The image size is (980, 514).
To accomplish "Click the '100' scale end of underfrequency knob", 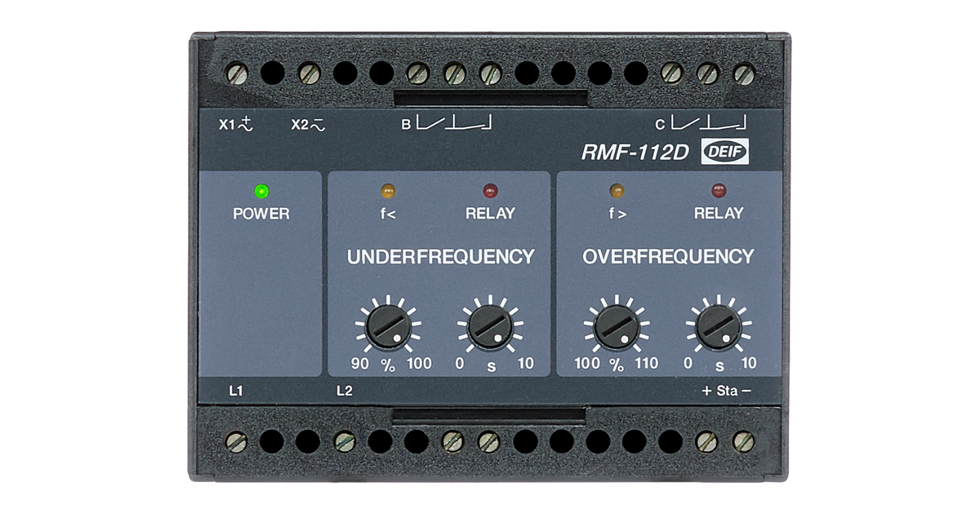I will pyautogui.click(x=419, y=364).
